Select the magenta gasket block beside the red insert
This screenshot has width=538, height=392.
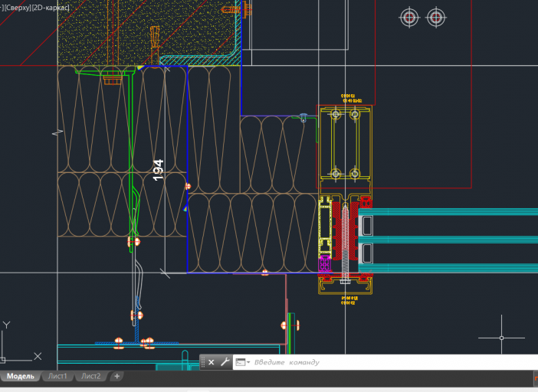pyautogui.click(x=325, y=264)
